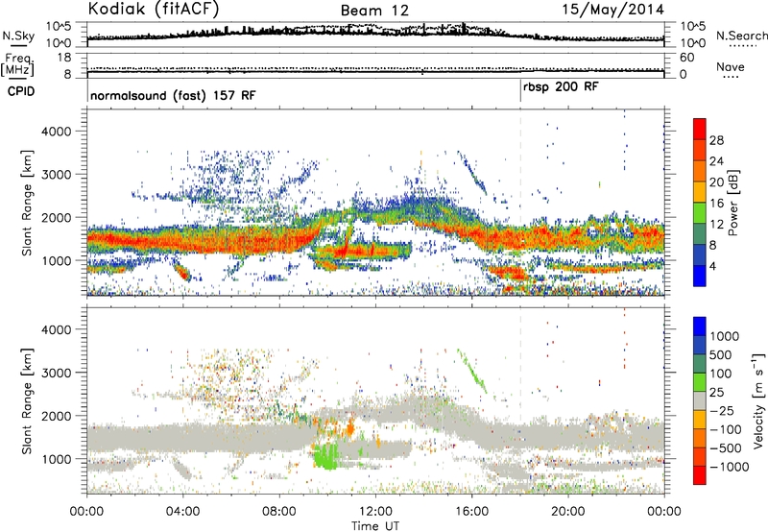The image size is (768, 532).
Task: Click the gray segment of velocity colorbar
Action: (x=700, y=400)
